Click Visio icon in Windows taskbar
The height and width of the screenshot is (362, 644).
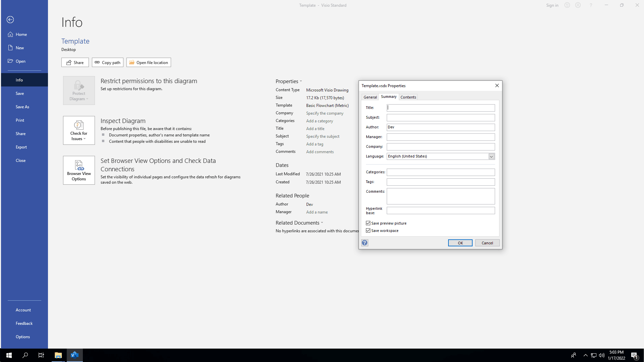(75, 355)
